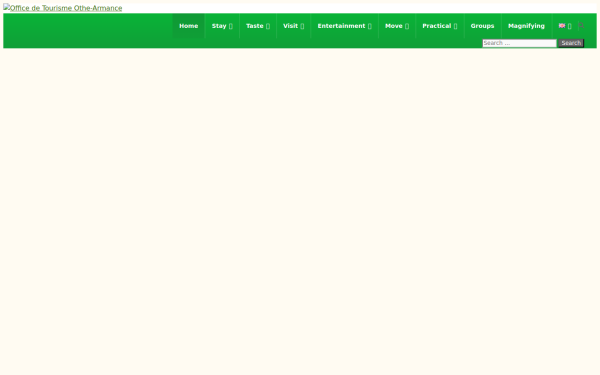The width and height of the screenshot is (600, 375).
Task: Open the Move dropdown arrow
Action: coord(407,26)
